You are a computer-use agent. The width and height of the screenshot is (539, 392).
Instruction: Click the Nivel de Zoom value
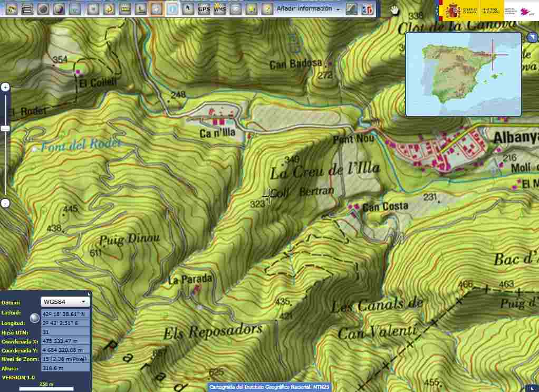pyautogui.click(x=65, y=359)
